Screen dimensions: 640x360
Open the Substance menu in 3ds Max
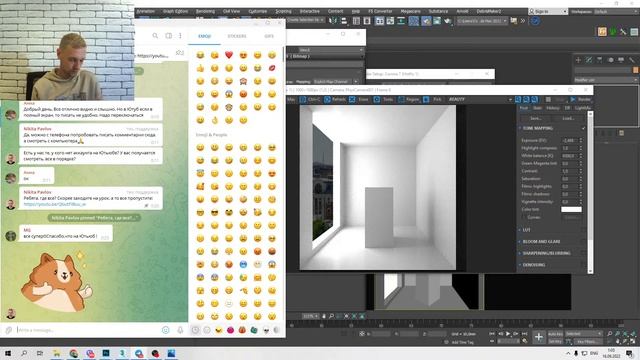pos(438,11)
